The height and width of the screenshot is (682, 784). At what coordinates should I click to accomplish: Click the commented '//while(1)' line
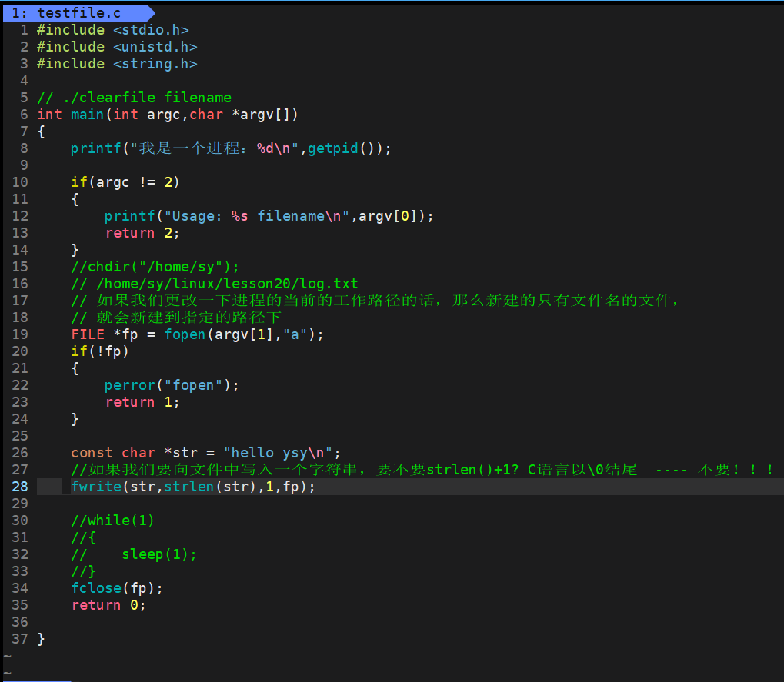coord(112,521)
